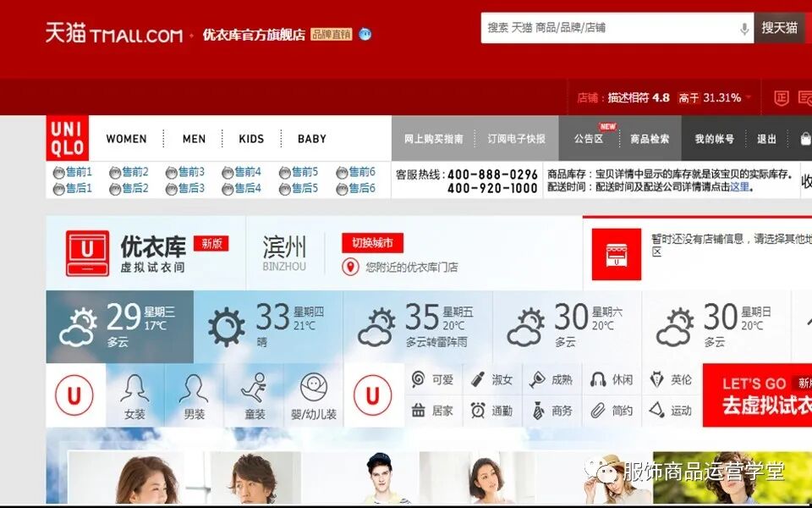Select Saturday 30° cloudy weather tile
The height and width of the screenshot is (508, 812).
click(x=567, y=327)
